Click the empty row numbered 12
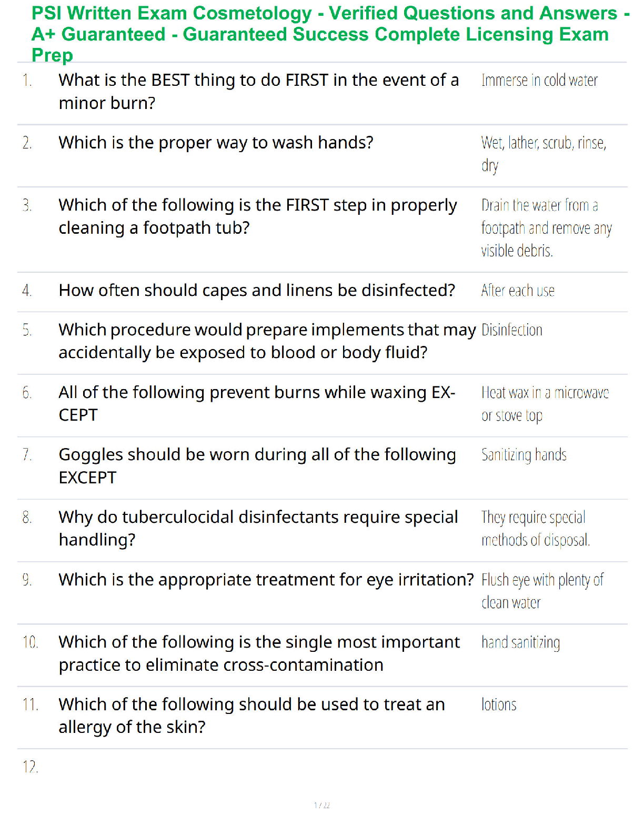This screenshot has height=834, width=644. coord(322,766)
